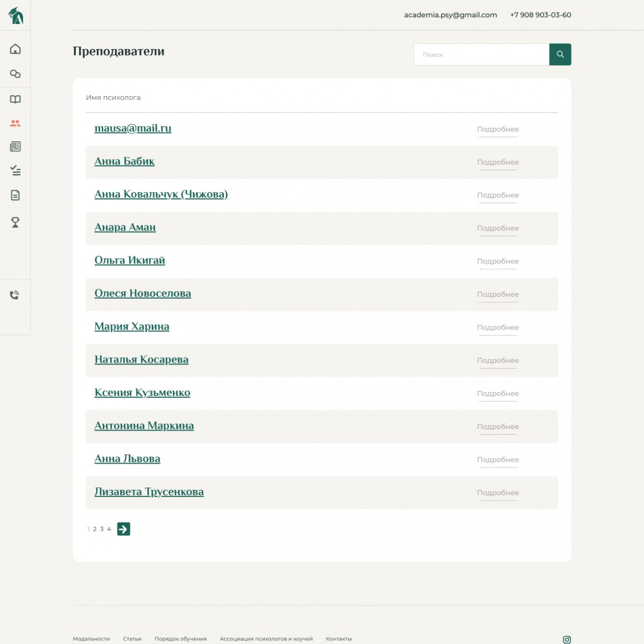644x644 pixels.
Task: Click the academia.psy@gmail.com email link
Action: click(x=450, y=15)
